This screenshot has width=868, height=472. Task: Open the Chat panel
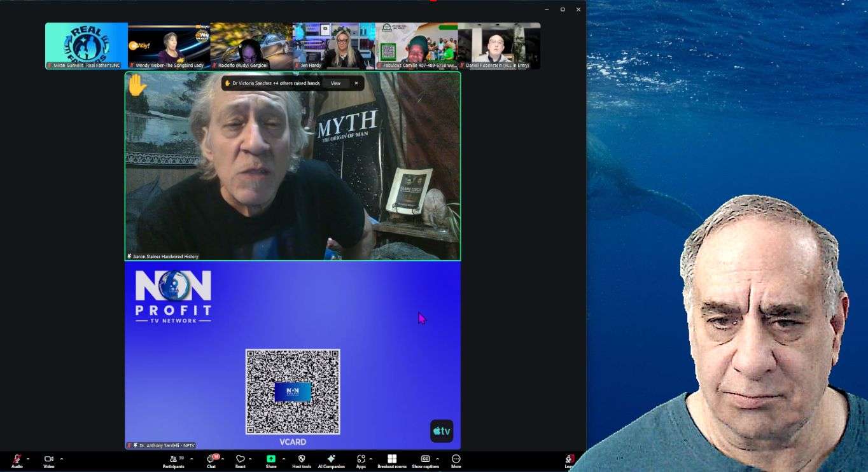211,461
